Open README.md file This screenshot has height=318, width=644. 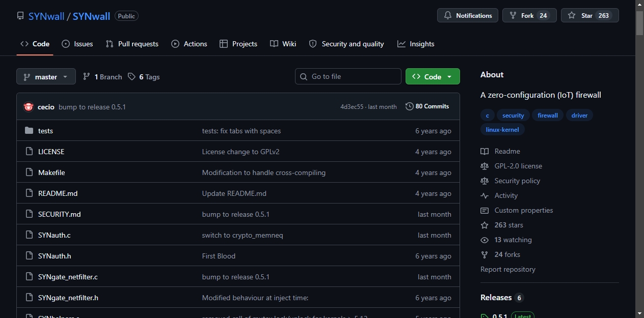click(x=58, y=193)
